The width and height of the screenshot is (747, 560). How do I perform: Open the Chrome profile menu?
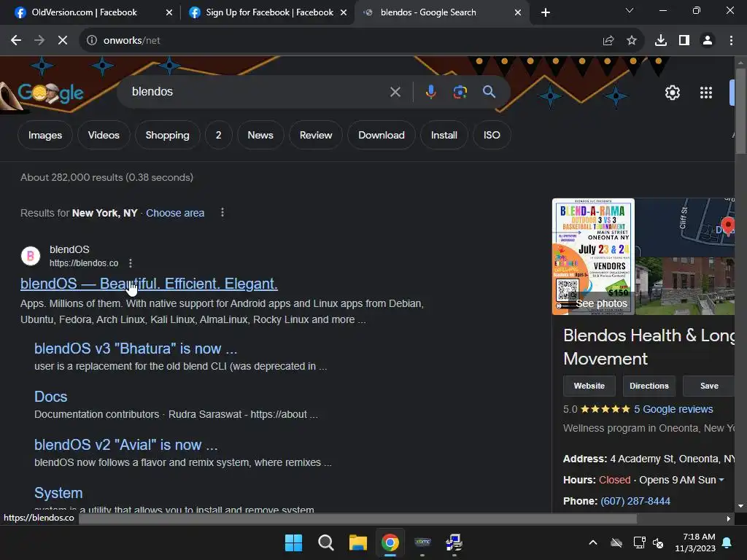pos(708,41)
